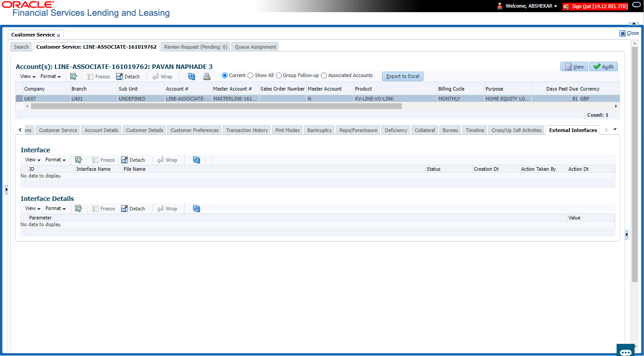Expand the left side panel splitter arrow
Image resolution: width=644 pixels, height=356 pixels.
[6, 190]
